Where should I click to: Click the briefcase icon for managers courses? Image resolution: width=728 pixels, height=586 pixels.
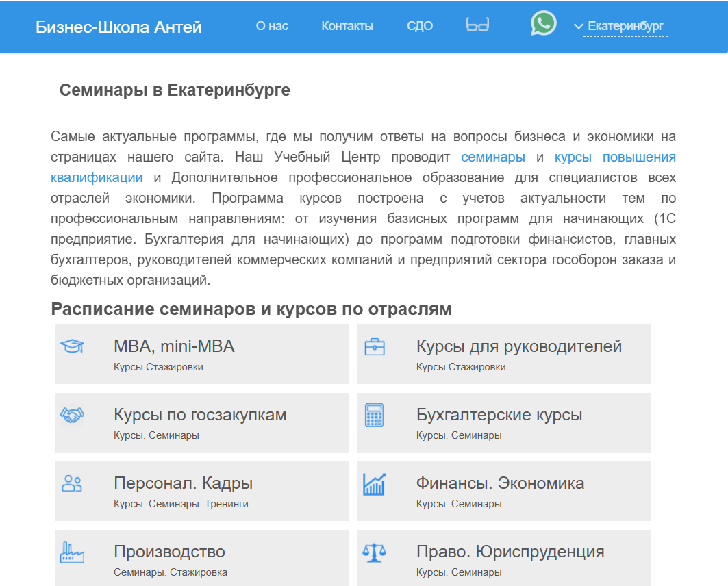tap(374, 347)
